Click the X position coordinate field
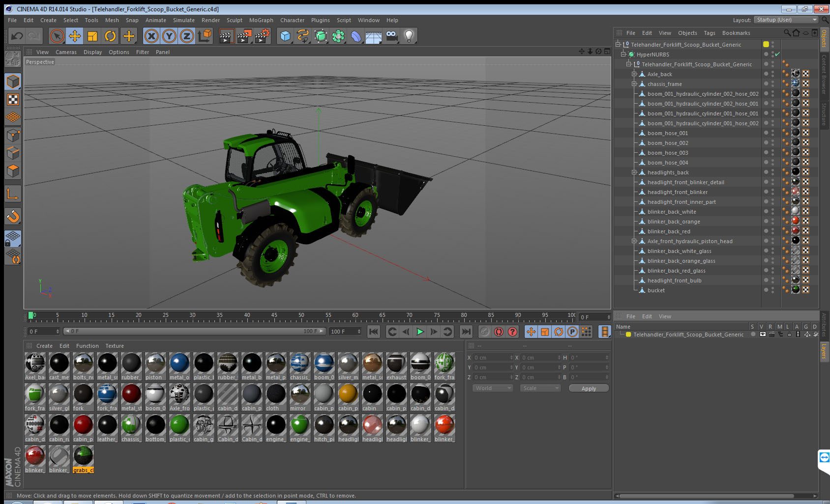830x504 pixels. click(x=493, y=358)
